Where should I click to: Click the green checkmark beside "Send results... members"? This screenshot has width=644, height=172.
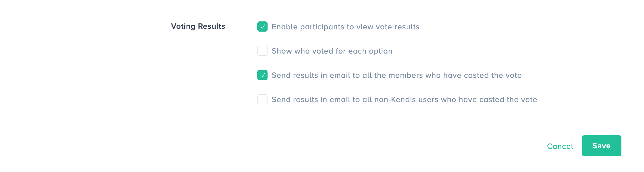coord(263,75)
